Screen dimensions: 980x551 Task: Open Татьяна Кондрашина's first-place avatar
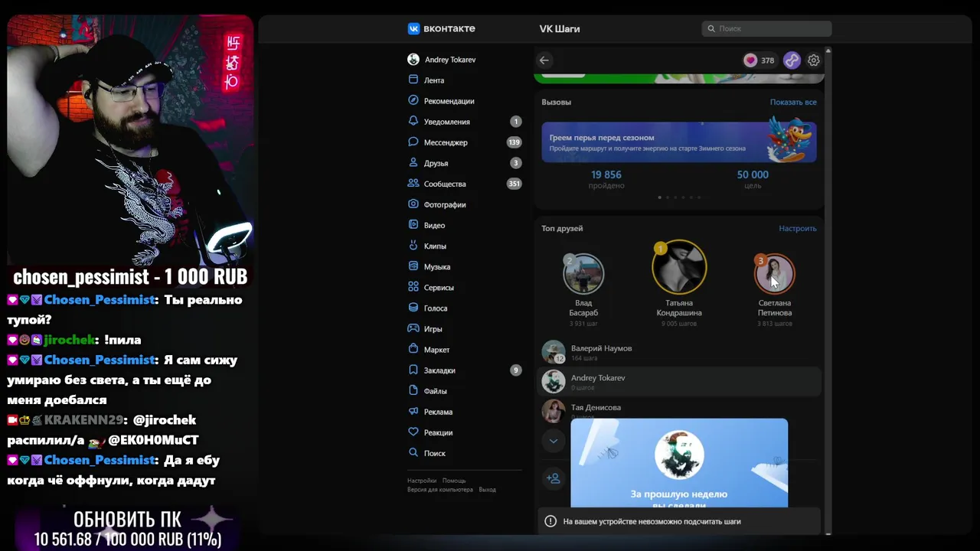[x=679, y=268]
